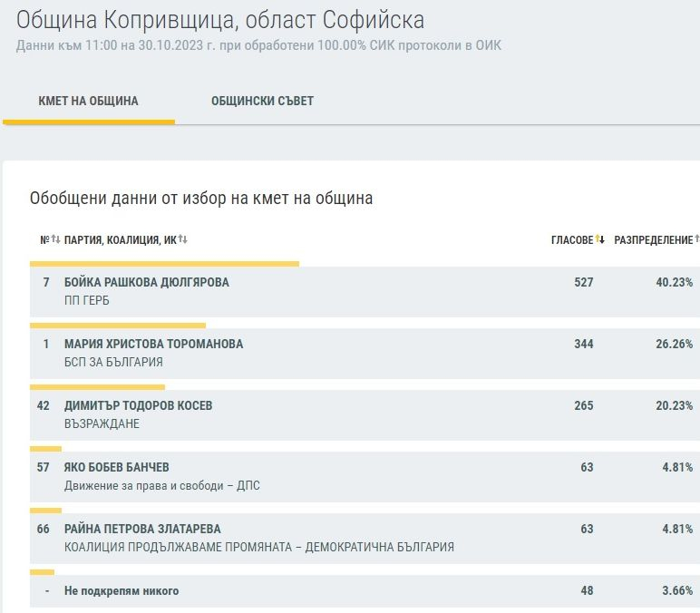Click КОАЛИЦИЯ ПРОДЪЛЖАВАМЕ ПРОМЯНАТА – ДЕМОКРАТИЧНА БЪЛГАРИЯ
The width and height of the screenshot is (700, 613).
[259, 547]
